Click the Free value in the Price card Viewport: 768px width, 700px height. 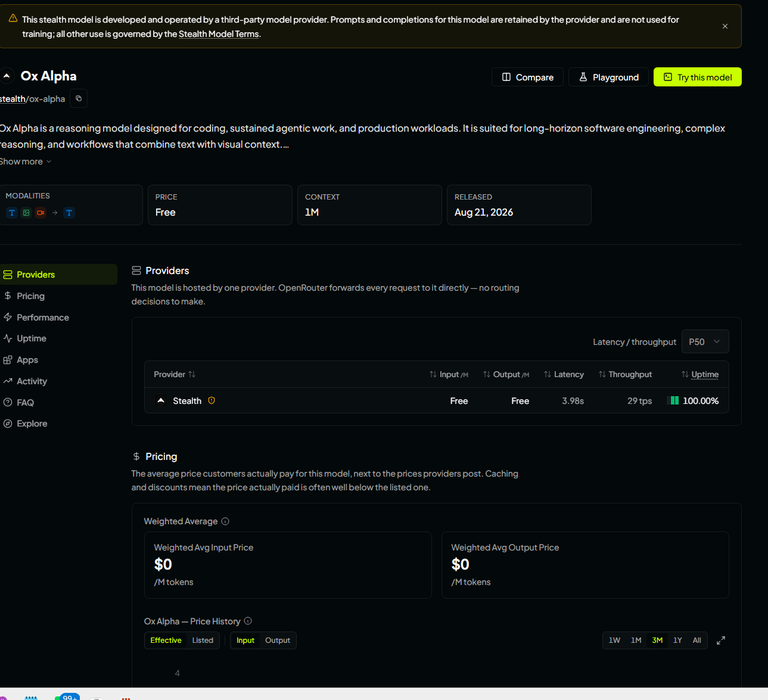[166, 212]
